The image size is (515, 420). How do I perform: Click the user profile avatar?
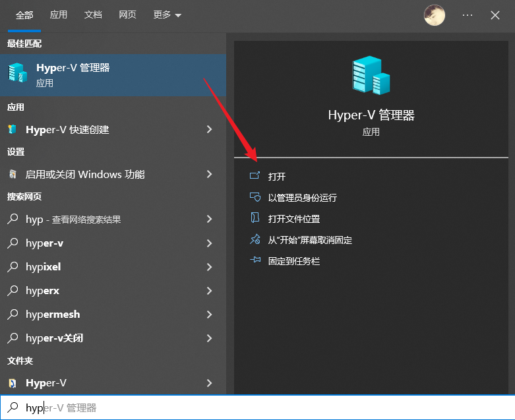tap(435, 15)
